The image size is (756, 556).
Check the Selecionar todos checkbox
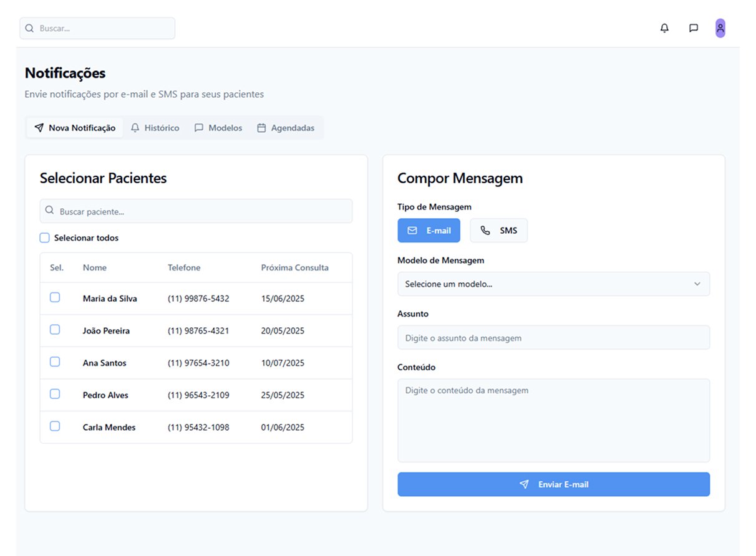click(x=44, y=237)
